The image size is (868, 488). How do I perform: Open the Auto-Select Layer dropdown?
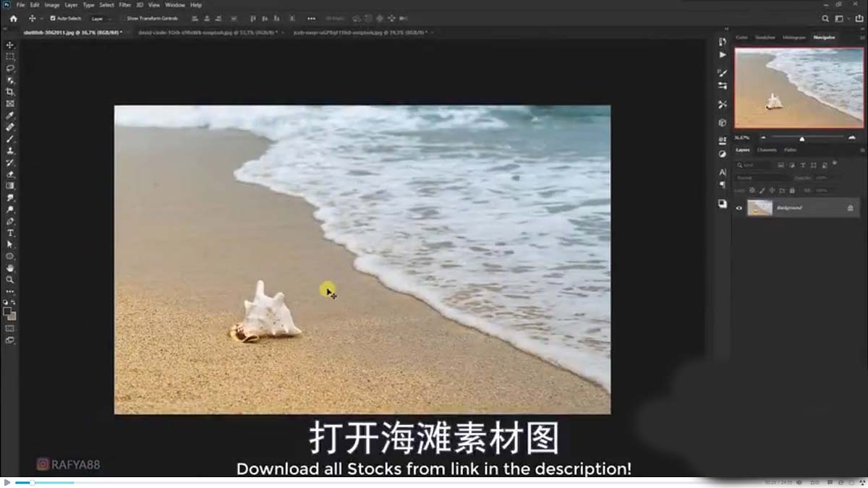[102, 19]
